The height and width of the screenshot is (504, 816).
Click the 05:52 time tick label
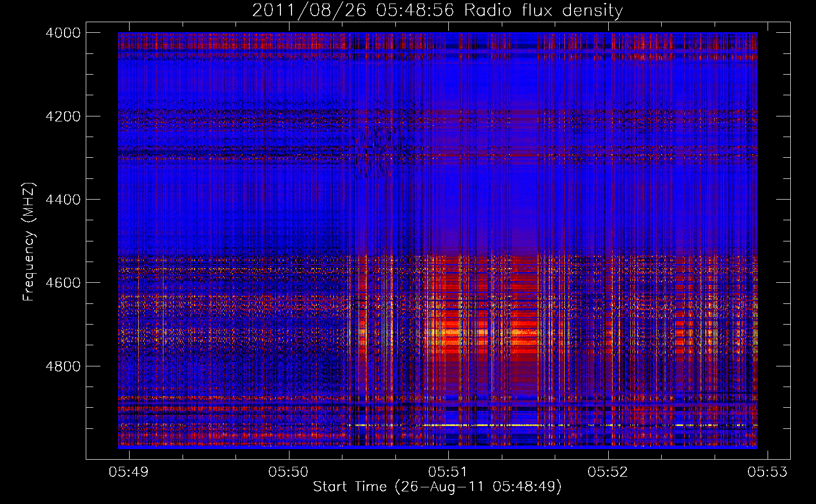pyautogui.click(x=608, y=472)
